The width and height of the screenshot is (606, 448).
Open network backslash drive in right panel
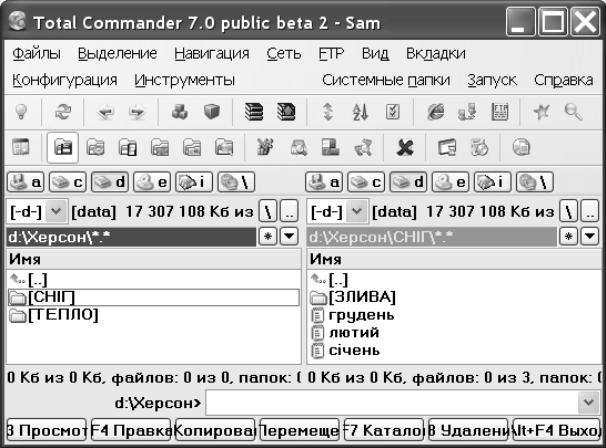[x=535, y=182]
